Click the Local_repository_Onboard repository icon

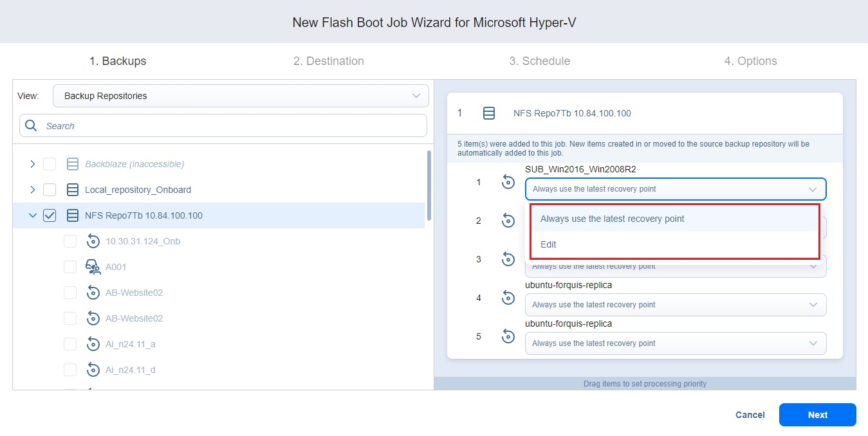pos(73,190)
